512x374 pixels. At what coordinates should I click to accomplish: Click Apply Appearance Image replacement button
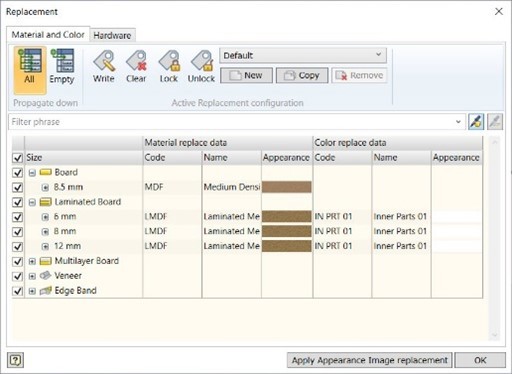pos(369,360)
